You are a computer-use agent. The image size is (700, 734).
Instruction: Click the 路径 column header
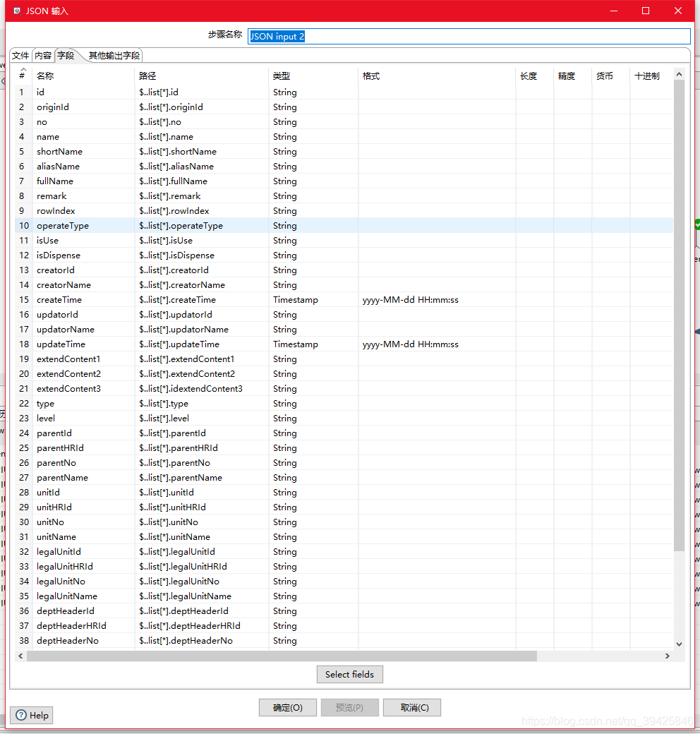(x=145, y=76)
